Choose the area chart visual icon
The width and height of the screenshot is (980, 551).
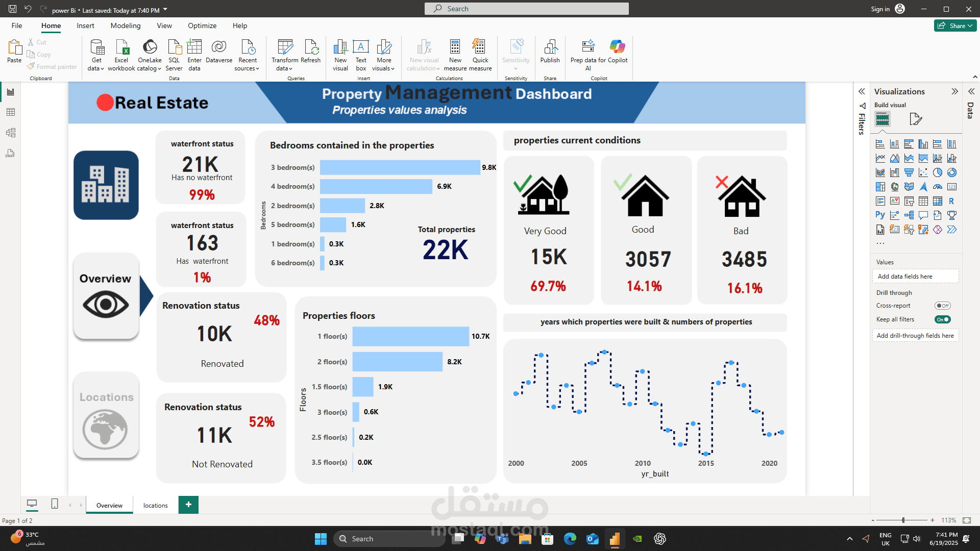pyautogui.click(x=895, y=159)
